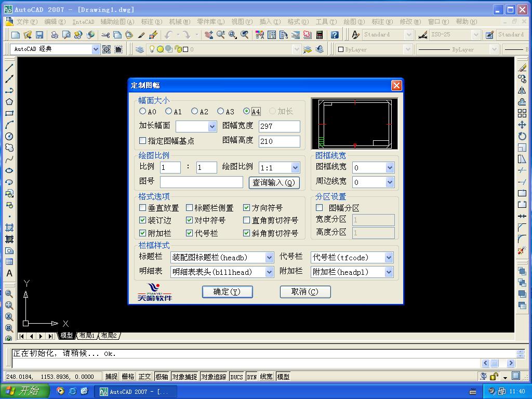Viewport: 532px width, 399px height.
Task: Select the Polygon drawing tool
Action: [x=9, y=101]
